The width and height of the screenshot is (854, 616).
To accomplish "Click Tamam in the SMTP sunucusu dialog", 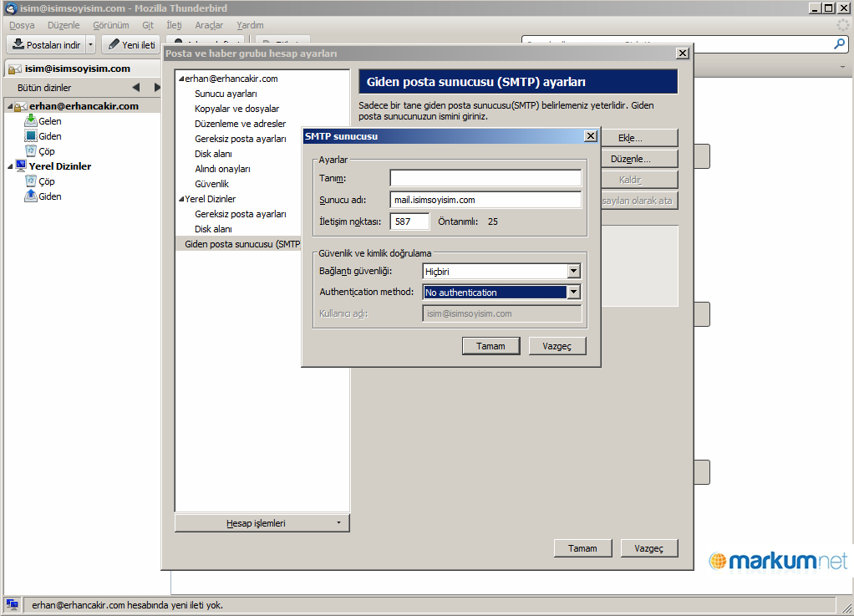I will [491, 346].
